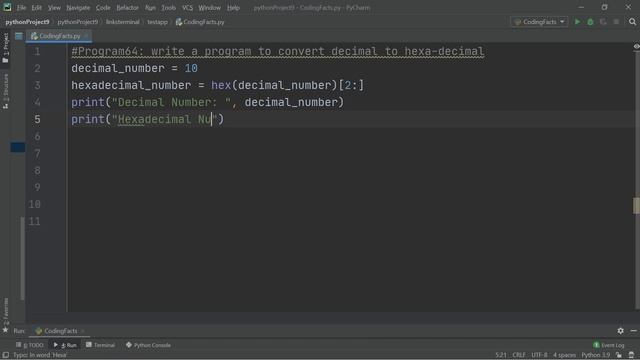Open the Favorites tool window sidebar button

pyautogui.click(x=5, y=312)
